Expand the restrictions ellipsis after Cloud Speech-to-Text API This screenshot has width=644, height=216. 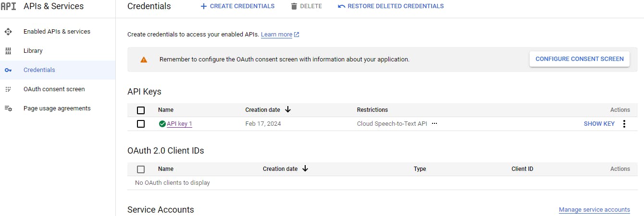coord(434,124)
